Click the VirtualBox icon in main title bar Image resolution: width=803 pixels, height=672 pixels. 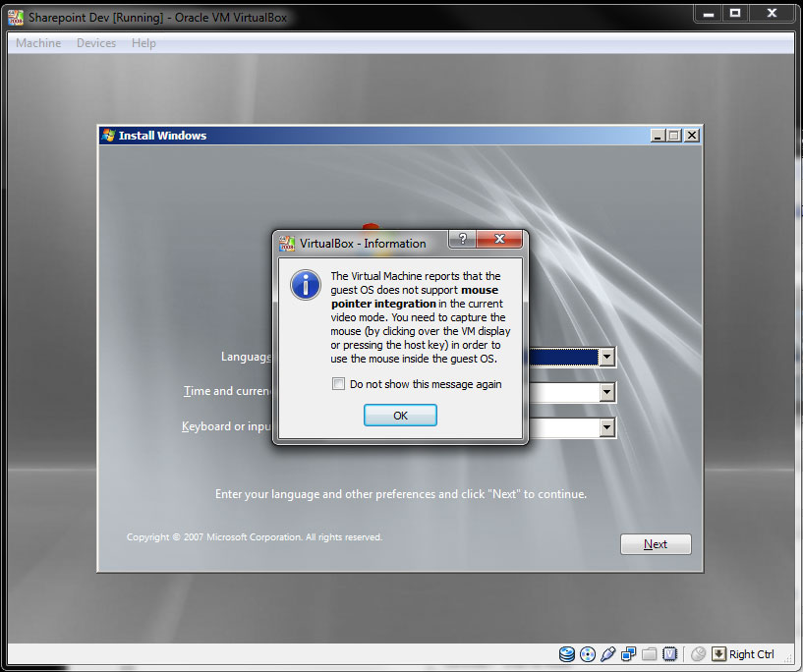coord(16,18)
